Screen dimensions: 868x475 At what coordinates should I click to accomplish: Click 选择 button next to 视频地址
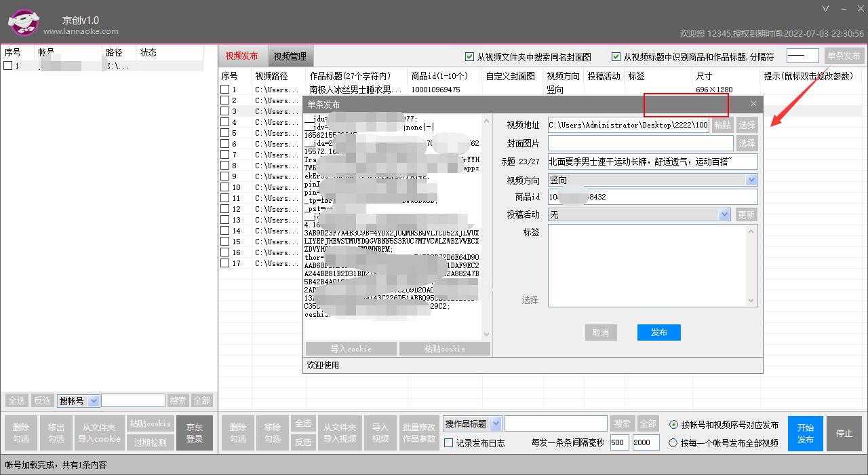coord(747,125)
